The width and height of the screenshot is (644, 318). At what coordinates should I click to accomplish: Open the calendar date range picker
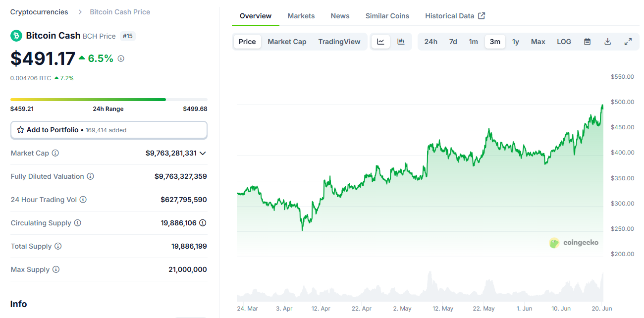587,42
